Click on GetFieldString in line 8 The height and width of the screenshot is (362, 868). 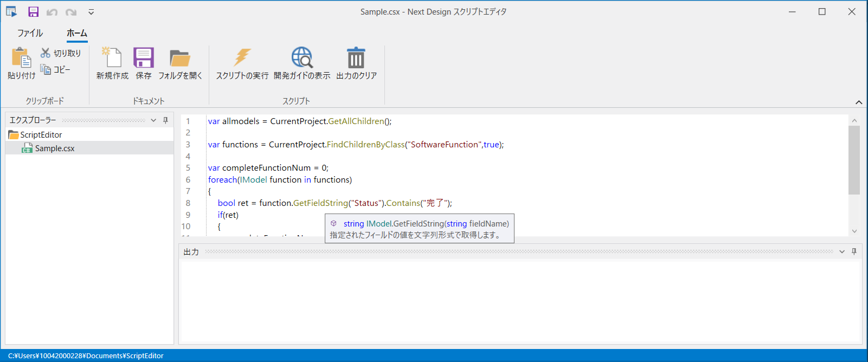[x=320, y=203]
